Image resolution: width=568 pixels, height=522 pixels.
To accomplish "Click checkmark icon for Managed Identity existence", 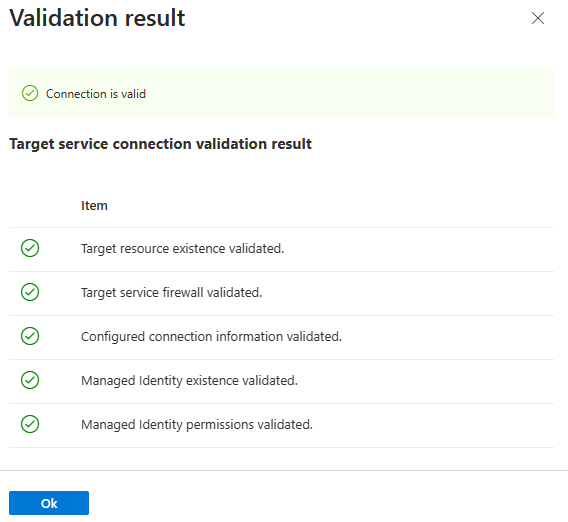I will 30,380.
